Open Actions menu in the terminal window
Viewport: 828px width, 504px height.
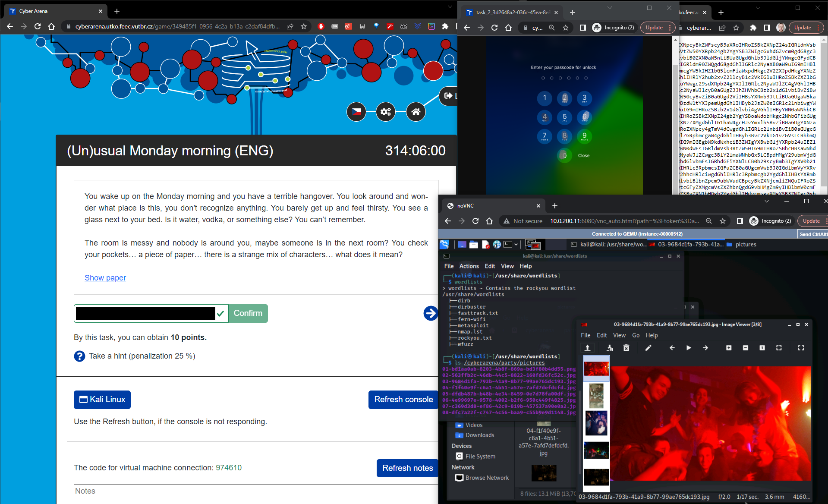point(469,266)
